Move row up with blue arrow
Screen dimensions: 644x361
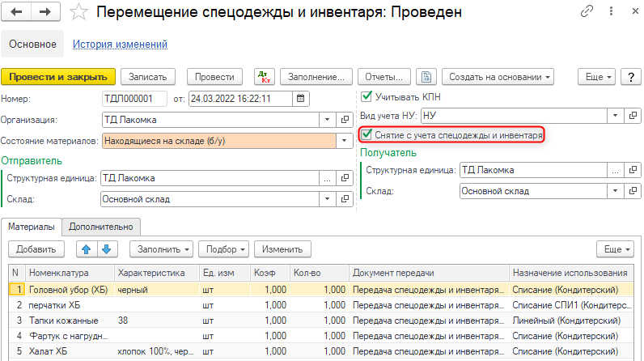pyautogui.click(x=87, y=249)
